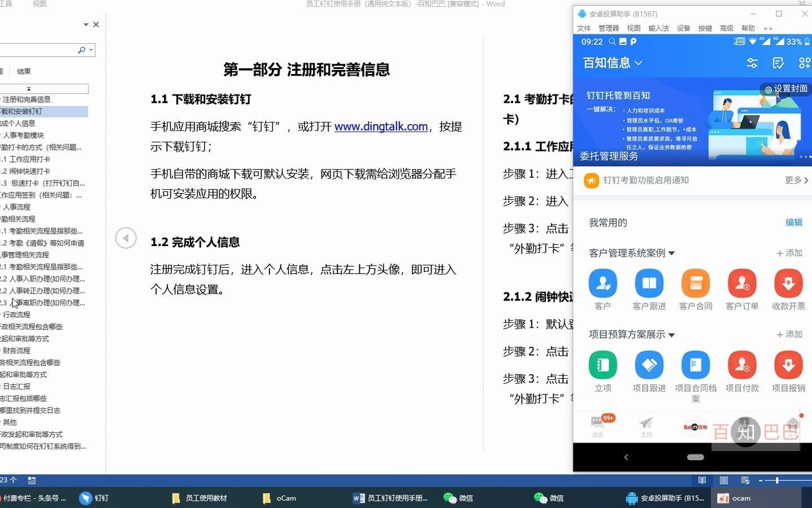Open 钉钉 from the taskbar
Image resolution: width=812 pixels, height=508 pixels.
[x=94, y=498]
